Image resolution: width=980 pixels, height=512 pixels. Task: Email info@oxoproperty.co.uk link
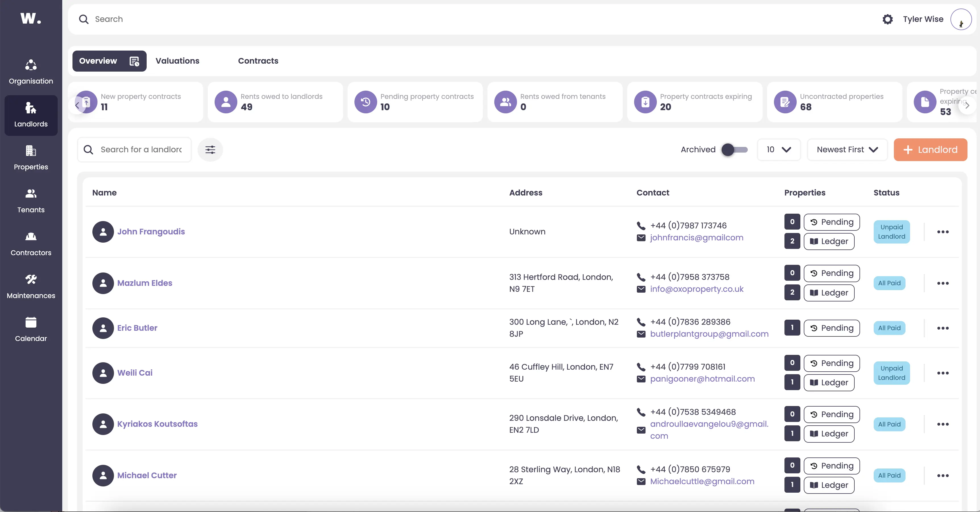[697, 289]
